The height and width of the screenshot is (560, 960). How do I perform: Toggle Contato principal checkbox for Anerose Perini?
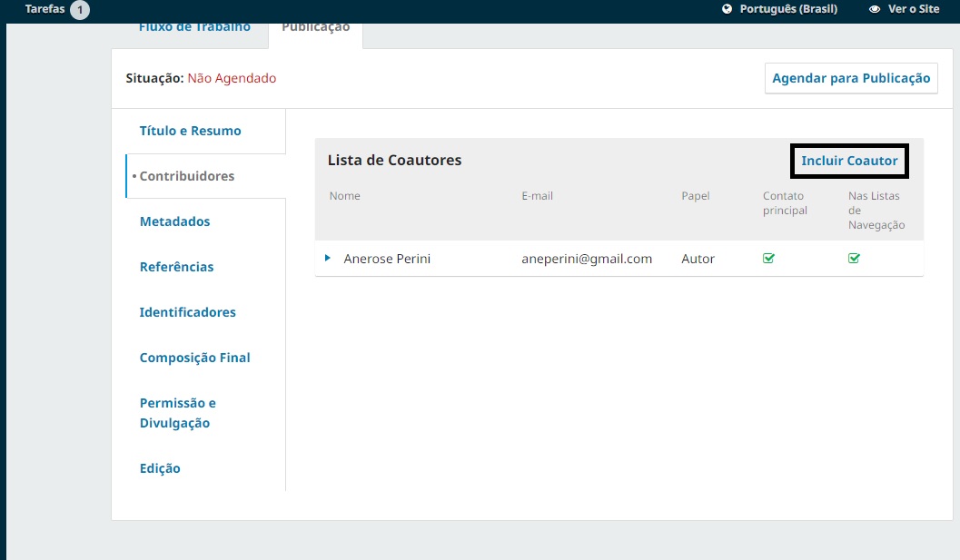pos(768,259)
